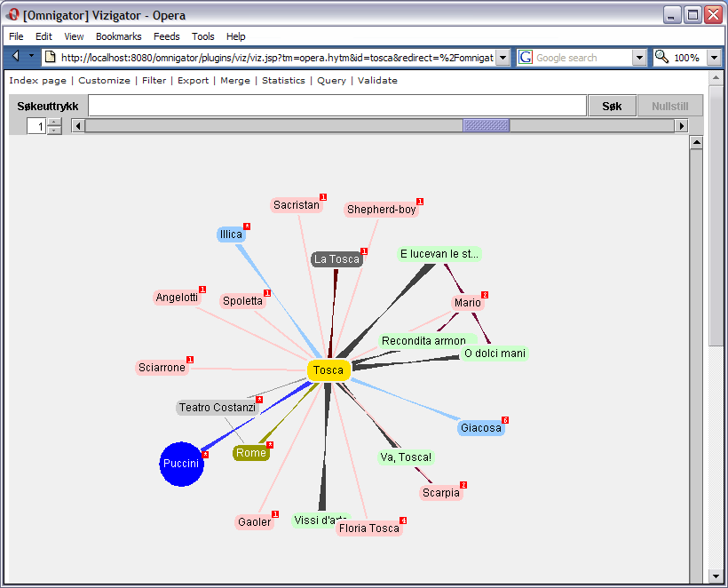Click the horizontal slider thumb

point(486,126)
